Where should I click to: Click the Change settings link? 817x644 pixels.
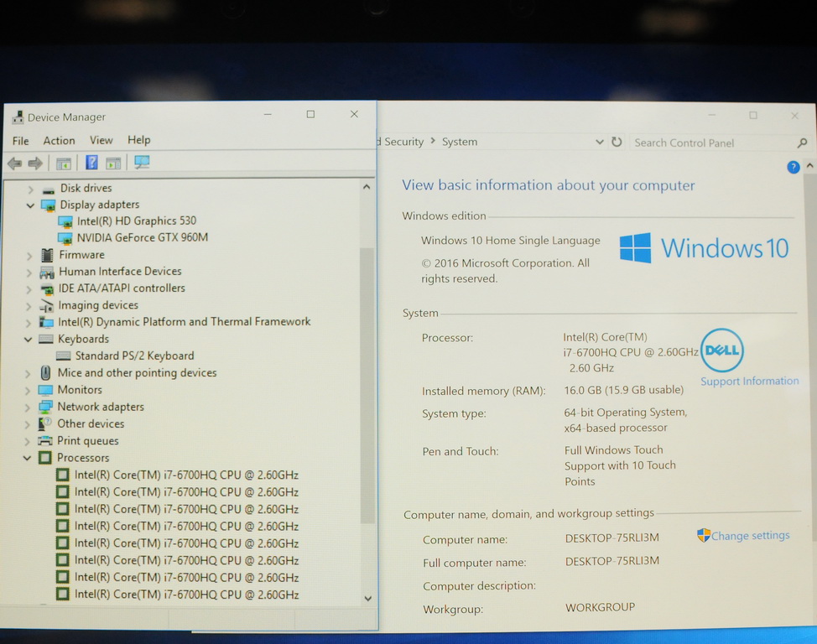[x=750, y=536]
